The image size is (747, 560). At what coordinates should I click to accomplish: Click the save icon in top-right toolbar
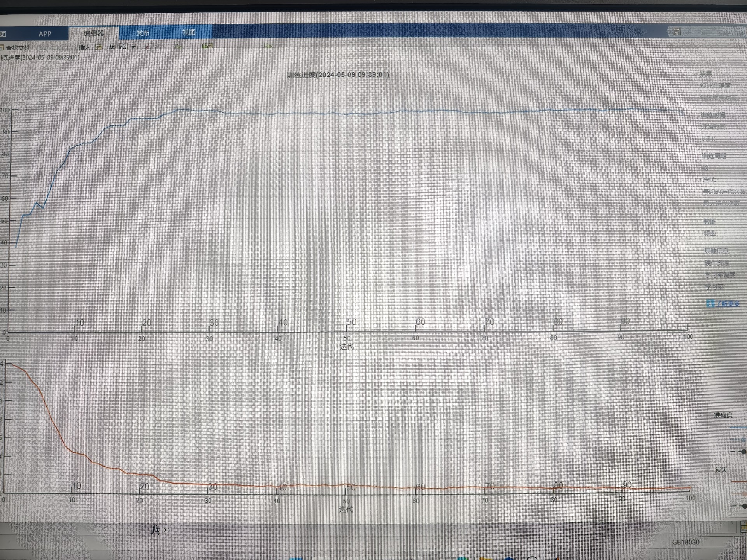[x=676, y=31]
